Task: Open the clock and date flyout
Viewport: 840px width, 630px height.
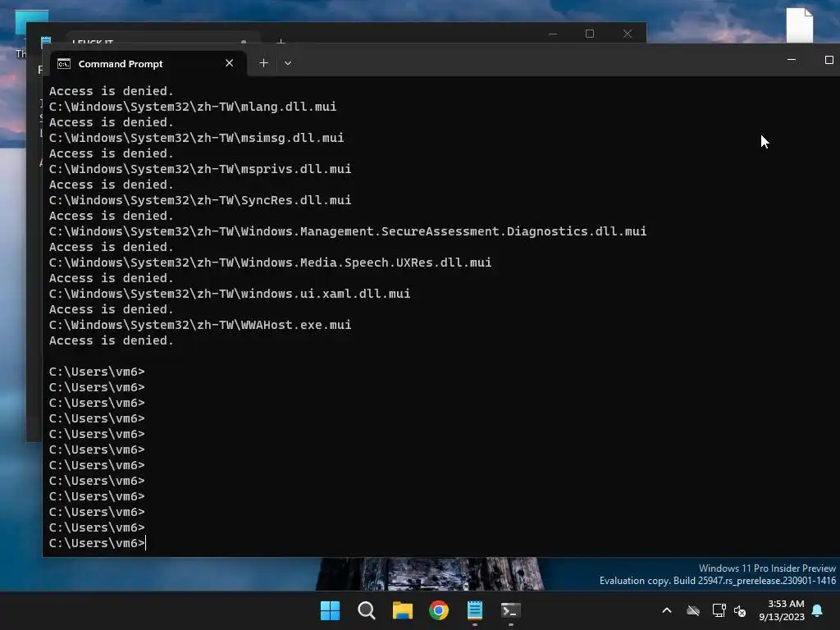Action: tap(782, 610)
